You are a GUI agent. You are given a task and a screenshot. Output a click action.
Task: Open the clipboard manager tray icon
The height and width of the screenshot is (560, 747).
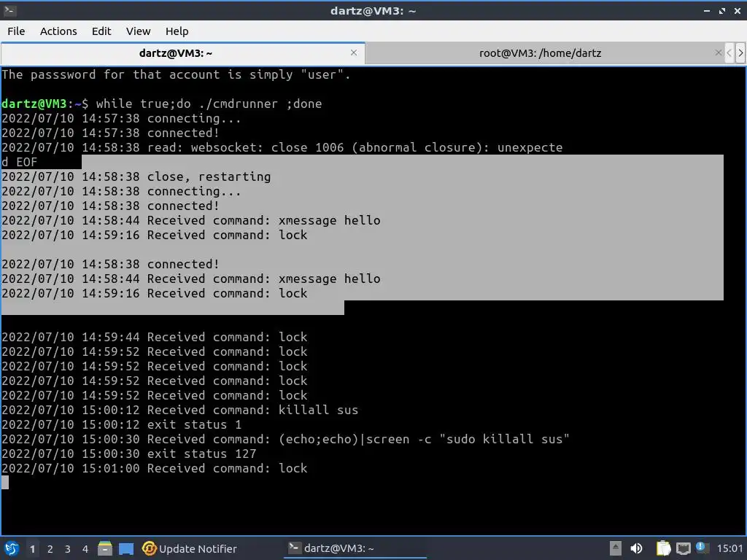click(x=663, y=548)
